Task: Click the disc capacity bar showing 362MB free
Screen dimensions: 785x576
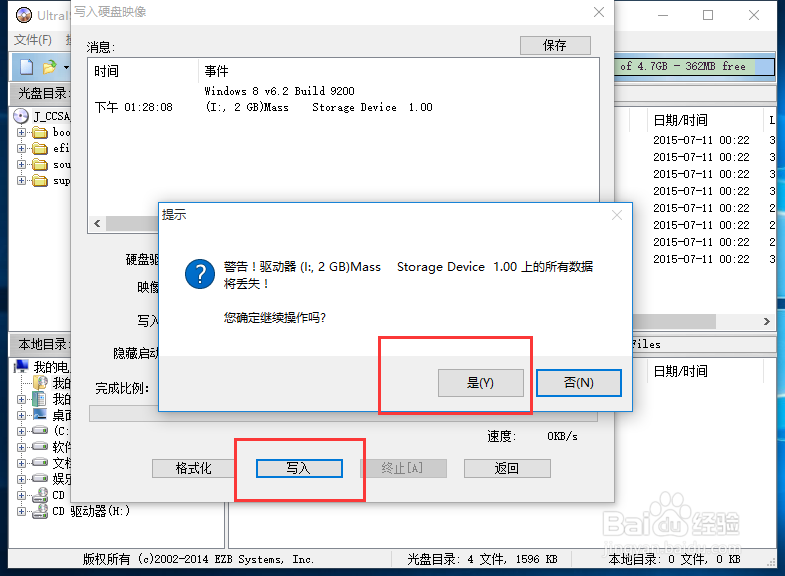Action: [694, 66]
